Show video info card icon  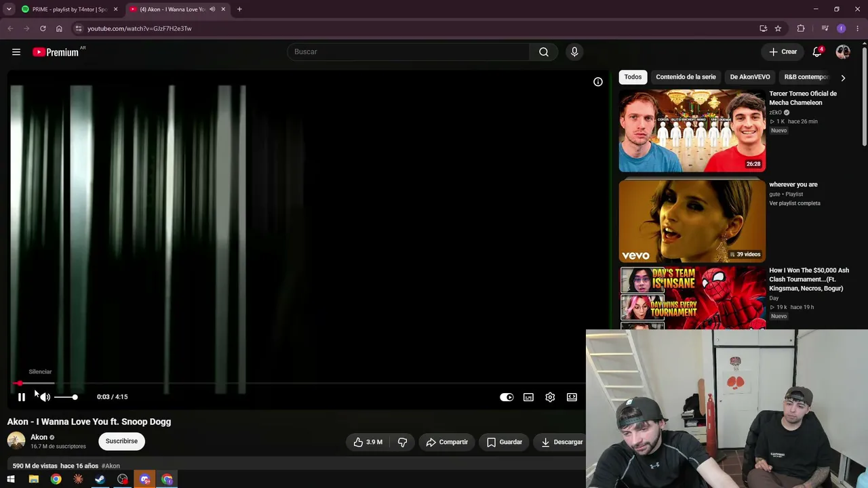(x=598, y=82)
